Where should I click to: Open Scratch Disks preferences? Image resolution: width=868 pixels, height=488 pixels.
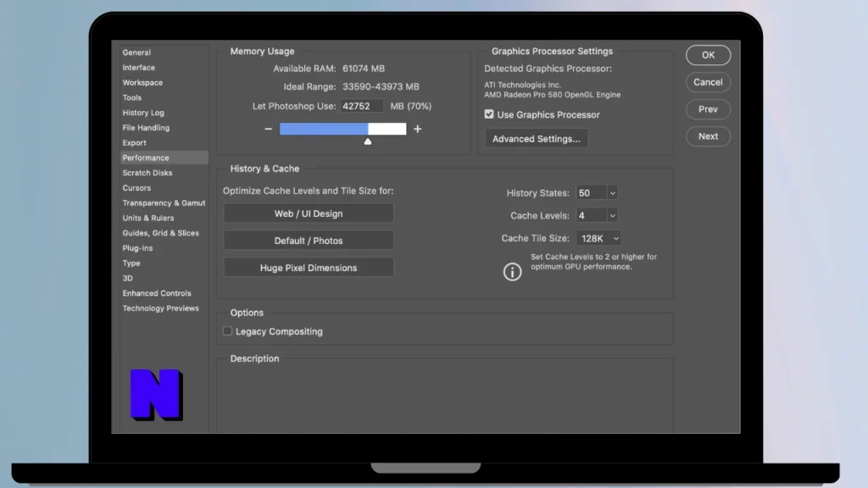tap(147, 173)
